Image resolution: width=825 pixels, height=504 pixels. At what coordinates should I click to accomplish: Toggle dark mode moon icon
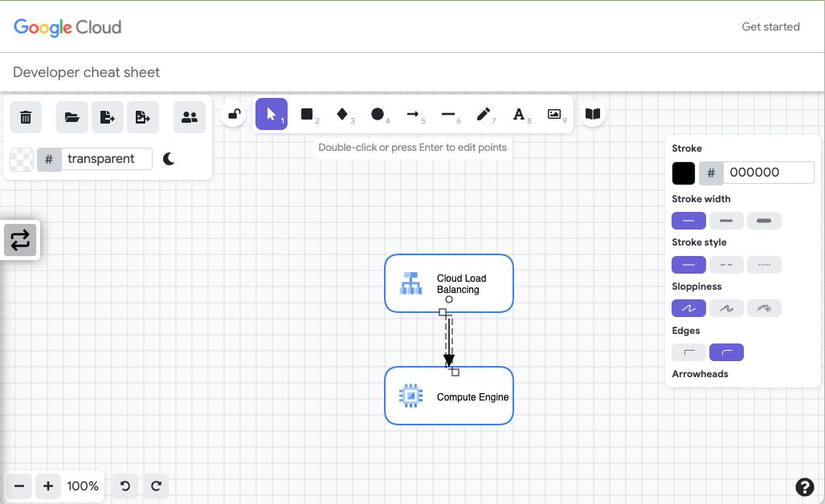pyautogui.click(x=169, y=159)
